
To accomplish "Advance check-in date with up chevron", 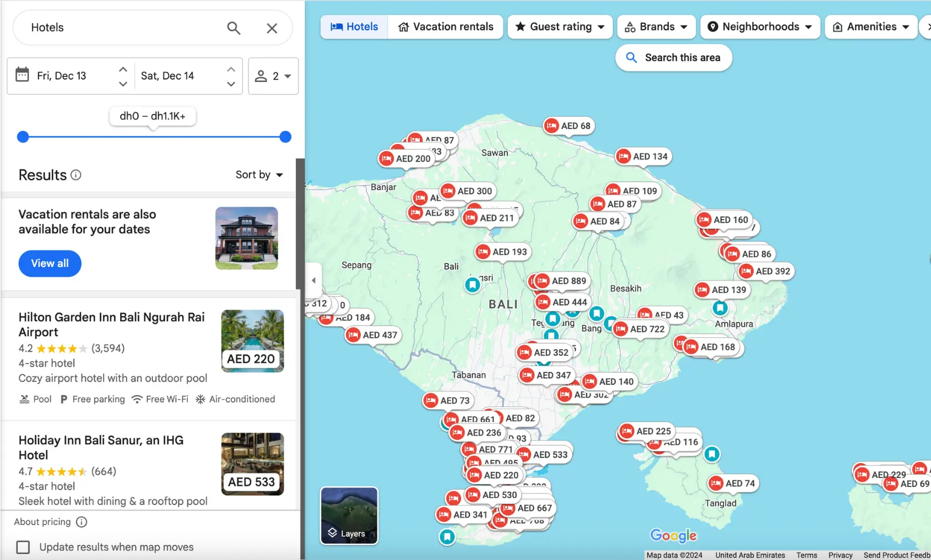I will [x=123, y=69].
